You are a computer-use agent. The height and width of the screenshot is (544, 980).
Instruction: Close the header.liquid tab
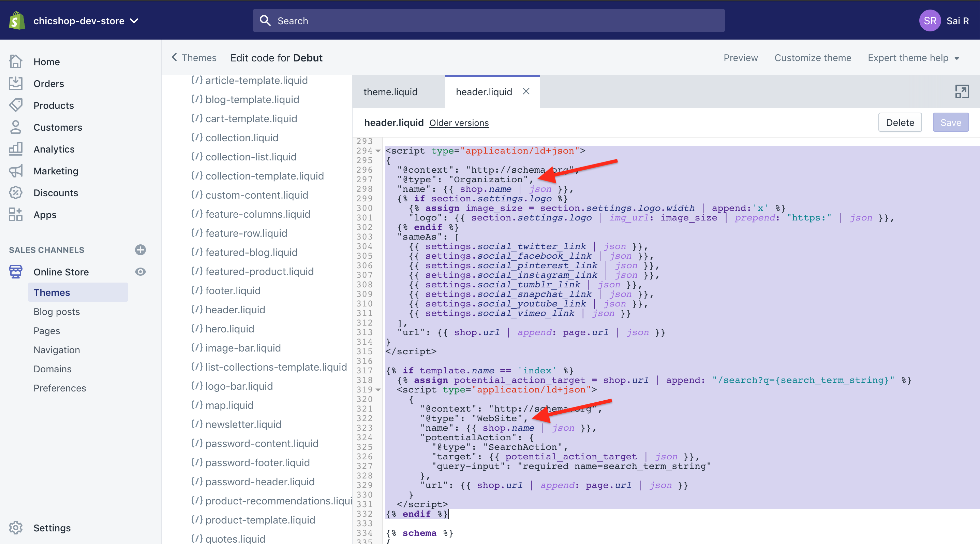click(x=526, y=91)
